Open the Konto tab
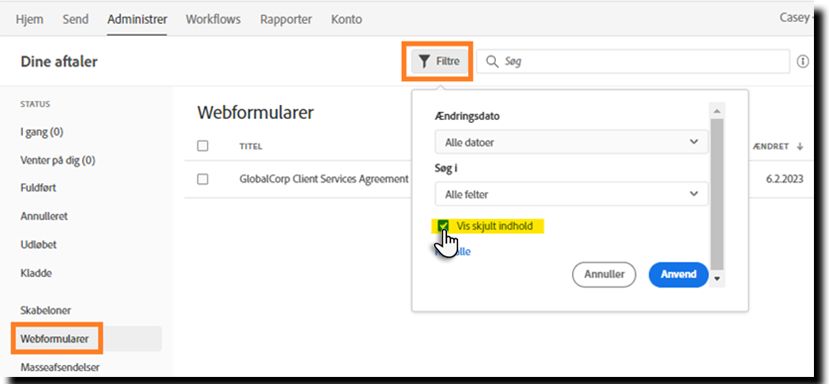 (346, 20)
